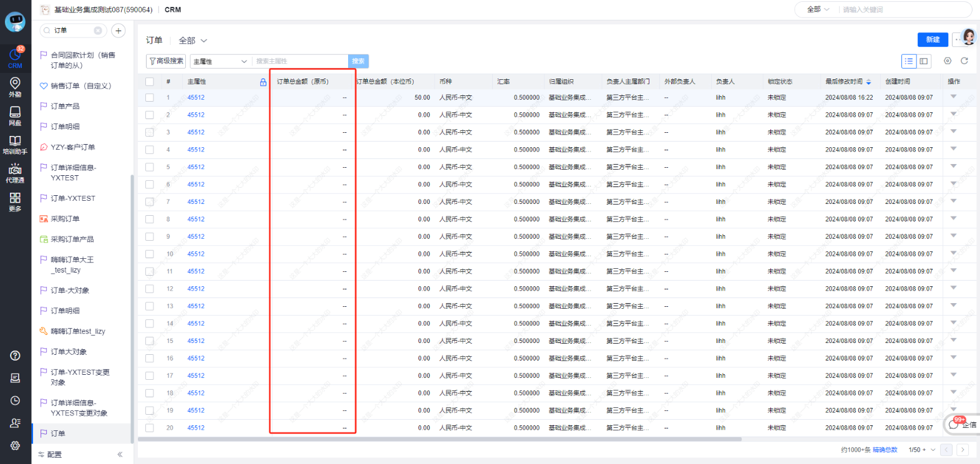Go to next page arrow

(x=963, y=450)
